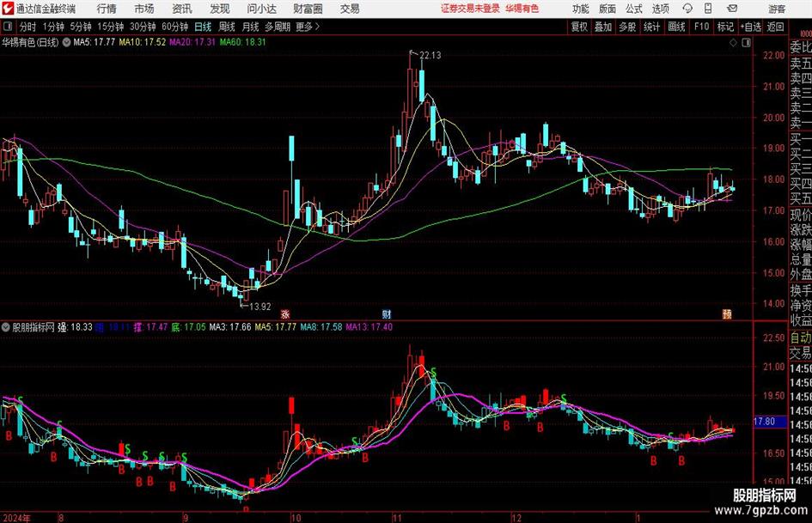Screen dimensions: 812x523
Task: Click the 证券交易未登录 login link
Action: click(x=470, y=9)
